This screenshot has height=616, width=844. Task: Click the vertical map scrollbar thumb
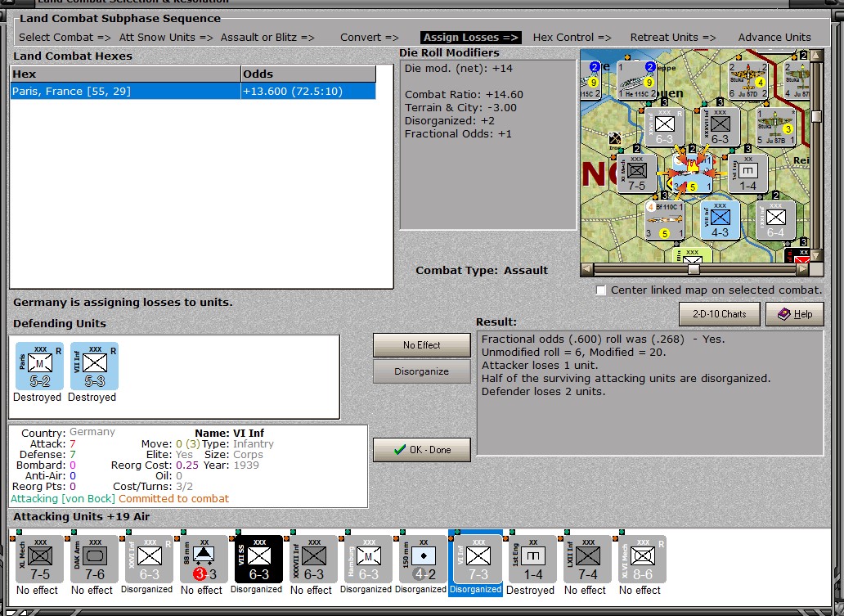816,117
